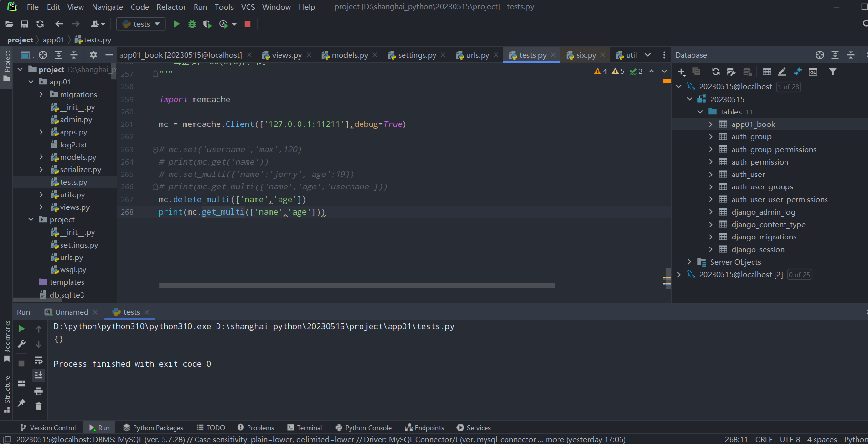
Task: Click the wrench icon in the Run panel
Action: (21, 344)
